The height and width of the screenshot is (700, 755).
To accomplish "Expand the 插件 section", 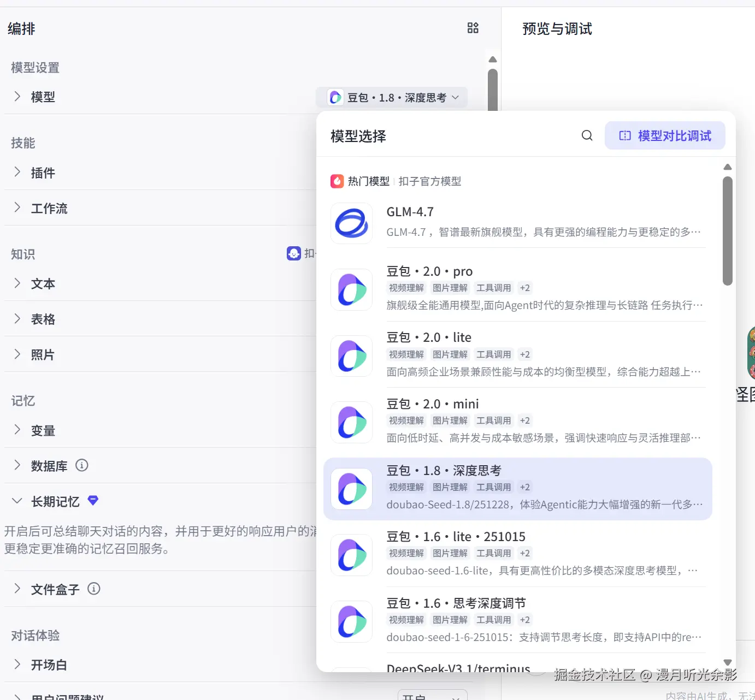I will point(17,172).
